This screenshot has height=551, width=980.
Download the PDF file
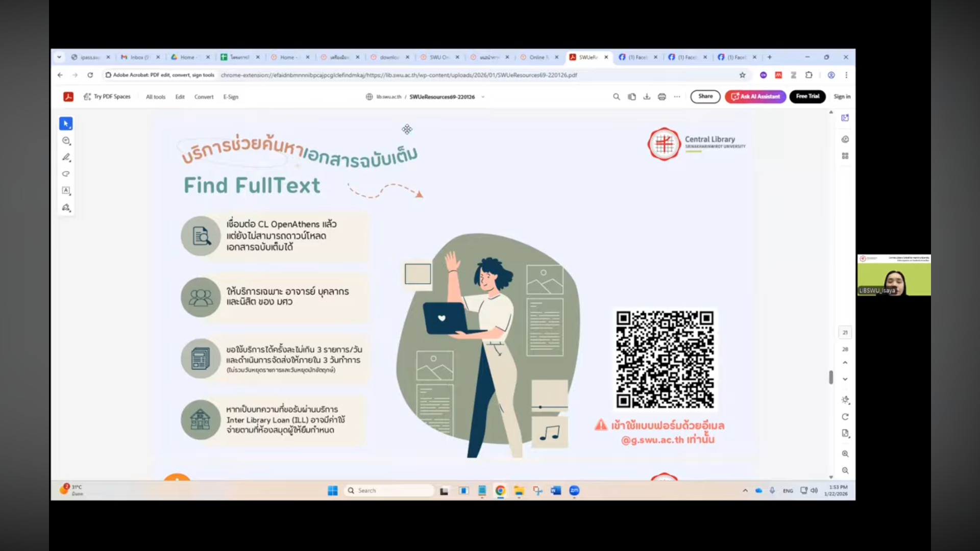[647, 96]
